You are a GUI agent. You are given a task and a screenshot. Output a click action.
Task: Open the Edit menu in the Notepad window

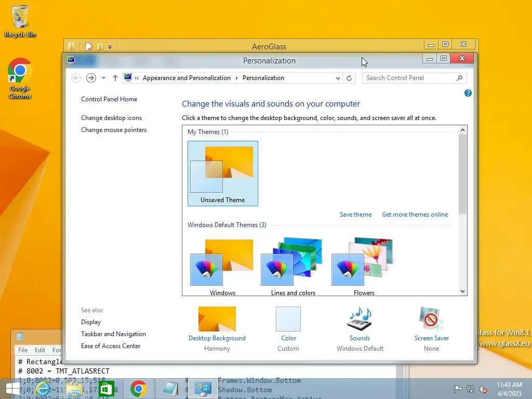point(39,350)
